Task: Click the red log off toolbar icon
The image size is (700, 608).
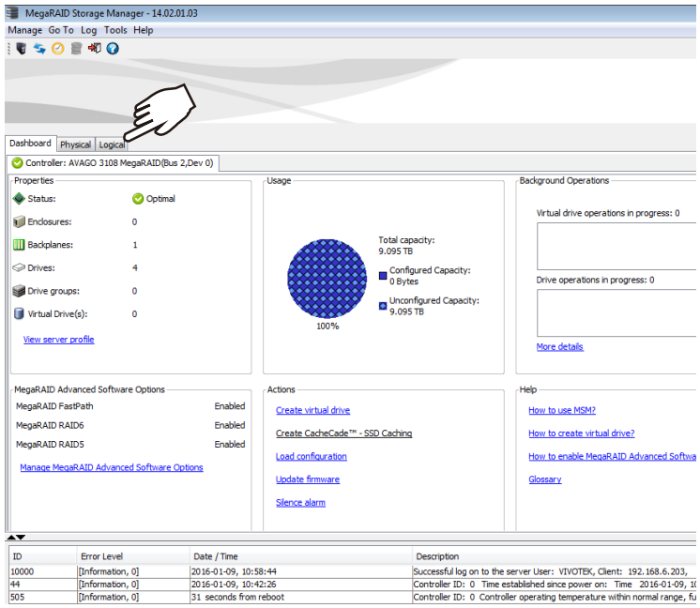Action: tap(94, 48)
